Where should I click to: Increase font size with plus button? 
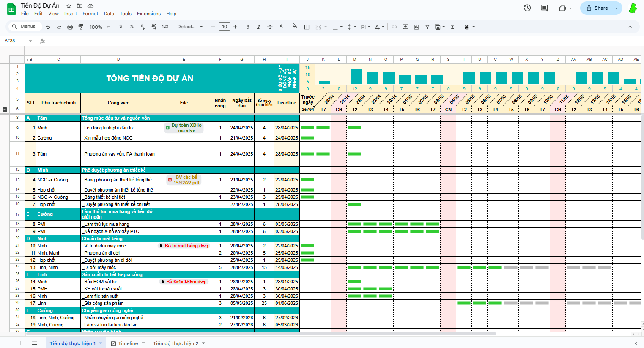point(236,27)
